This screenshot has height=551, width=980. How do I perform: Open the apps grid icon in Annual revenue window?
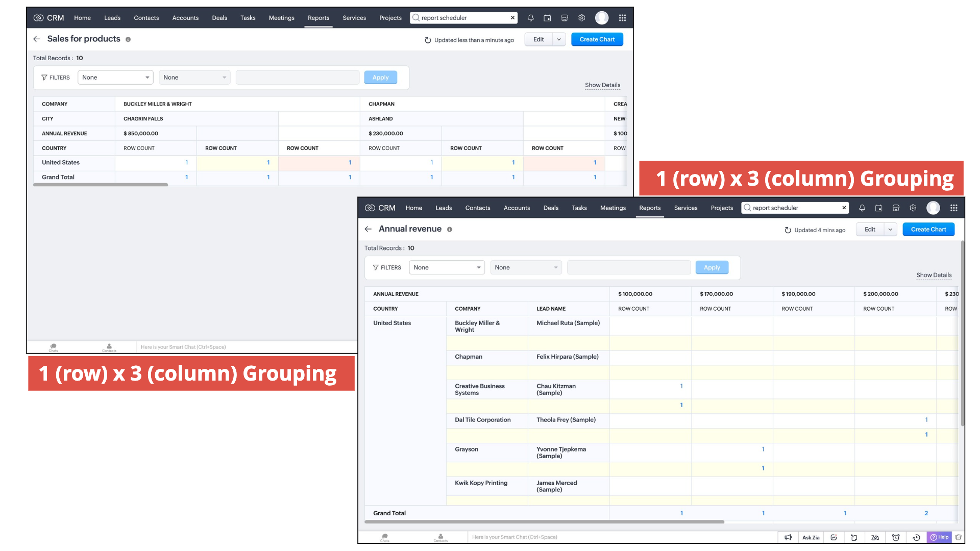tap(953, 208)
